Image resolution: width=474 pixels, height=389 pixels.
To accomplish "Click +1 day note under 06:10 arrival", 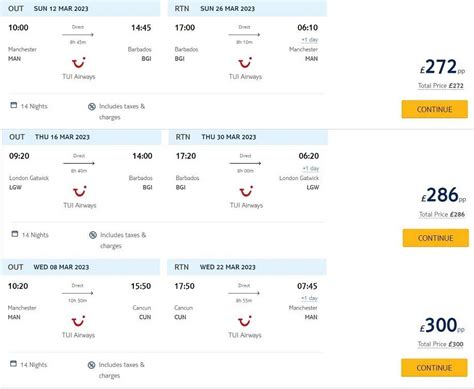I will point(310,40).
